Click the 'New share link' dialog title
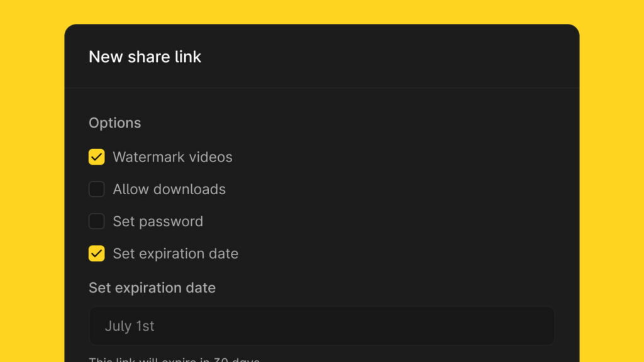 (145, 57)
